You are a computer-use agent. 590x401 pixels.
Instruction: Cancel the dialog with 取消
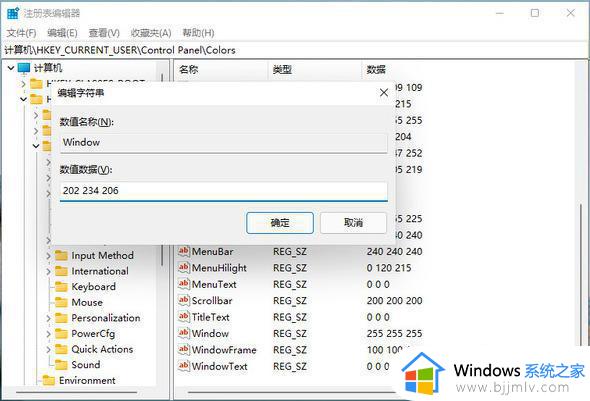tap(353, 223)
